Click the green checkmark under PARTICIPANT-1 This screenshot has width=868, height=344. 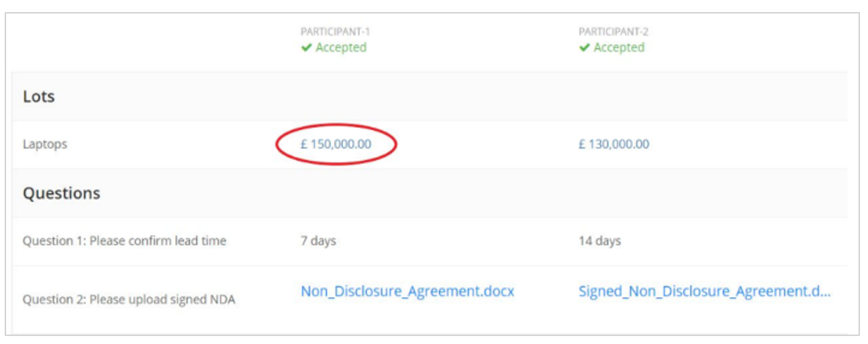point(306,47)
